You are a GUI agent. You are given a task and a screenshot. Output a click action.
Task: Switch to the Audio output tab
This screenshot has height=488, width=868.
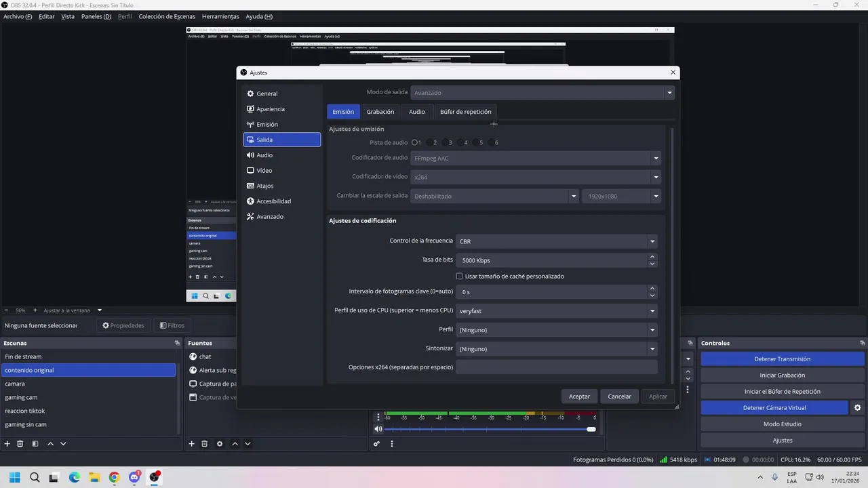pyautogui.click(x=416, y=112)
